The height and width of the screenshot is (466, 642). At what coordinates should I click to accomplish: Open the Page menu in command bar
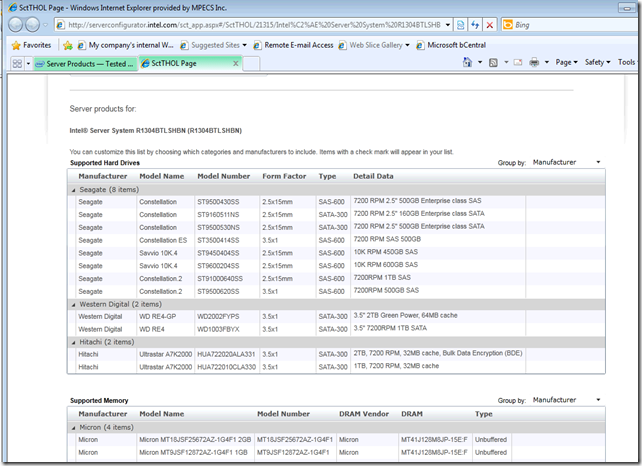(x=567, y=63)
